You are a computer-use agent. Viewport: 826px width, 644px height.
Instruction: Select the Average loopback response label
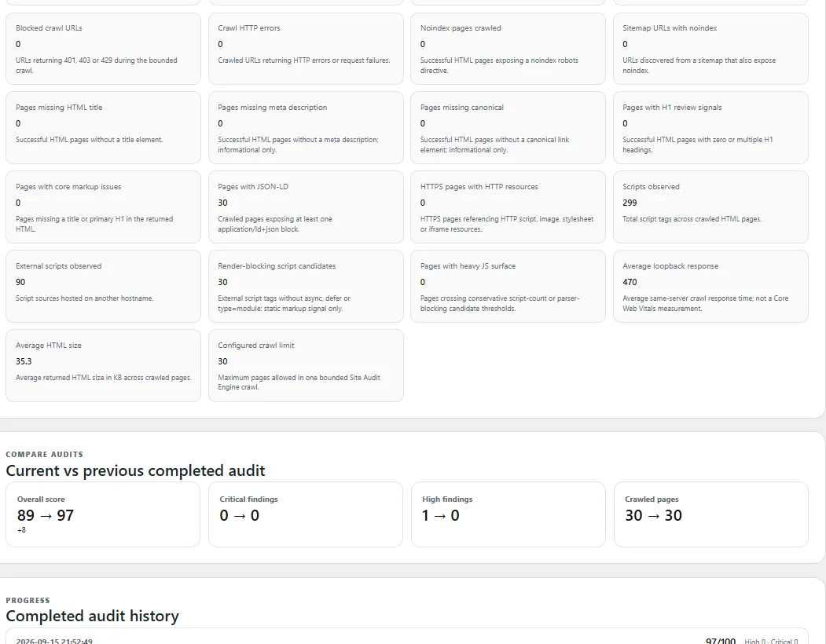tap(670, 266)
